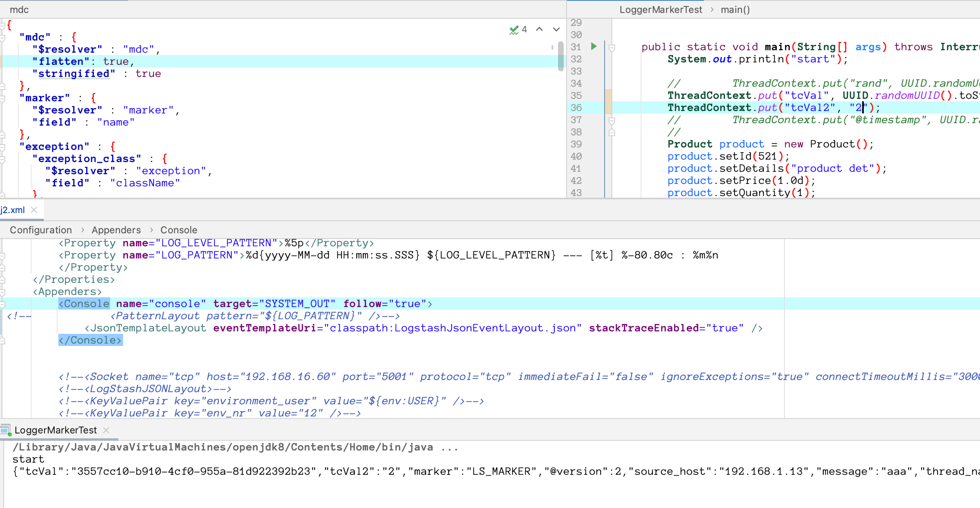This screenshot has height=508, width=980.
Task: Select the j2.xml editor tab
Action: pos(13,210)
